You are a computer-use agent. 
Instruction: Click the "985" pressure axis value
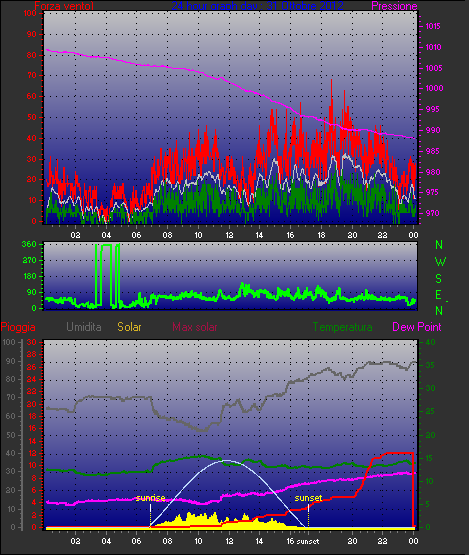(433, 151)
